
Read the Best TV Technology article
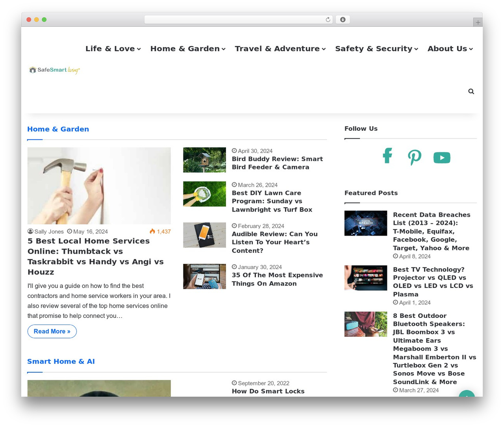point(433,282)
